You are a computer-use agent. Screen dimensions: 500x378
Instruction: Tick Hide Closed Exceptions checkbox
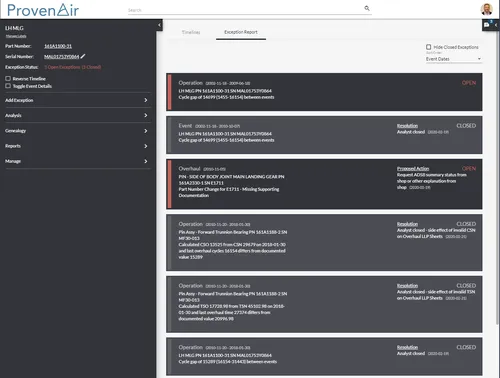429,47
